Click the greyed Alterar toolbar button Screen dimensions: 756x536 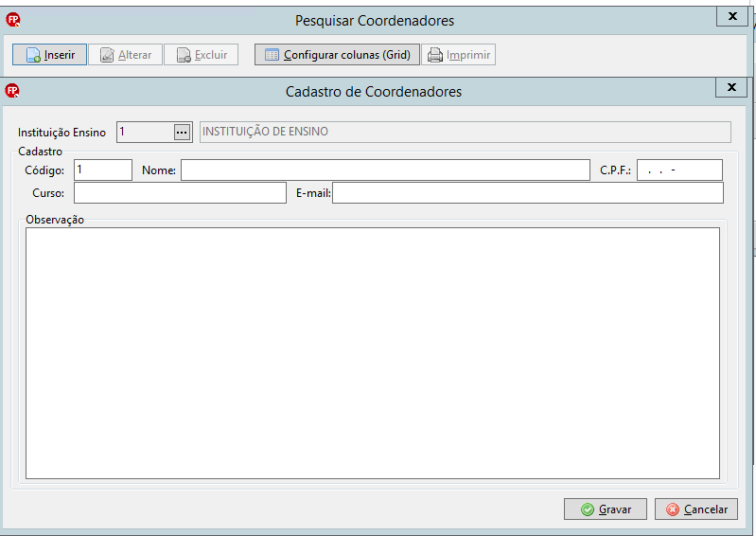coord(125,55)
